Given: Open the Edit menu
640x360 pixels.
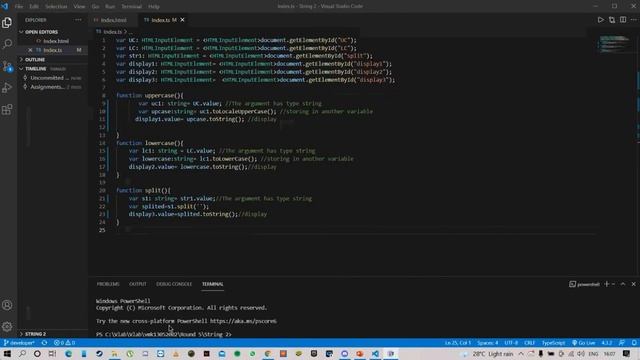Looking at the screenshot, I should point(34,7).
